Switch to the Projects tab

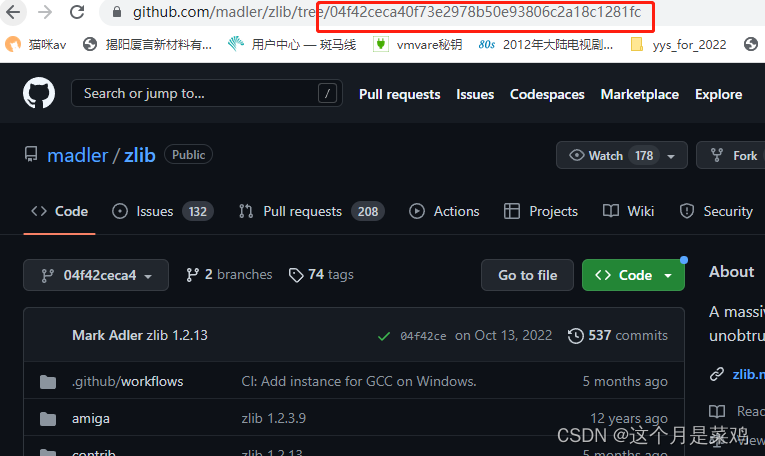pyautogui.click(x=541, y=211)
